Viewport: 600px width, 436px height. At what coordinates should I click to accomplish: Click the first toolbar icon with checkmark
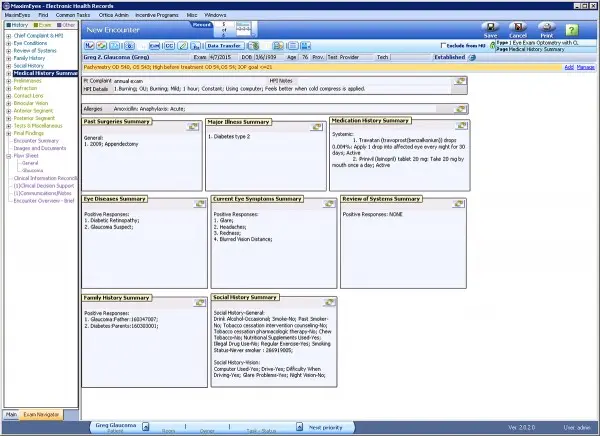click(89, 46)
